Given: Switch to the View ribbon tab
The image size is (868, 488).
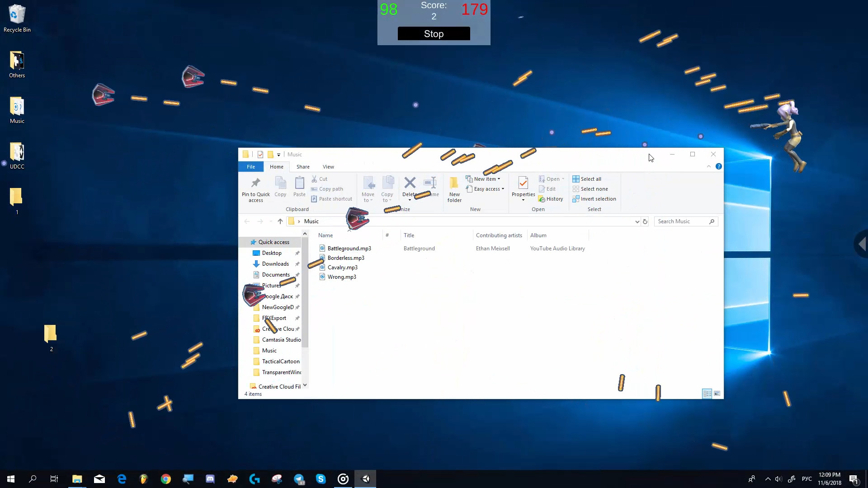Looking at the screenshot, I should [x=328, y=167].
